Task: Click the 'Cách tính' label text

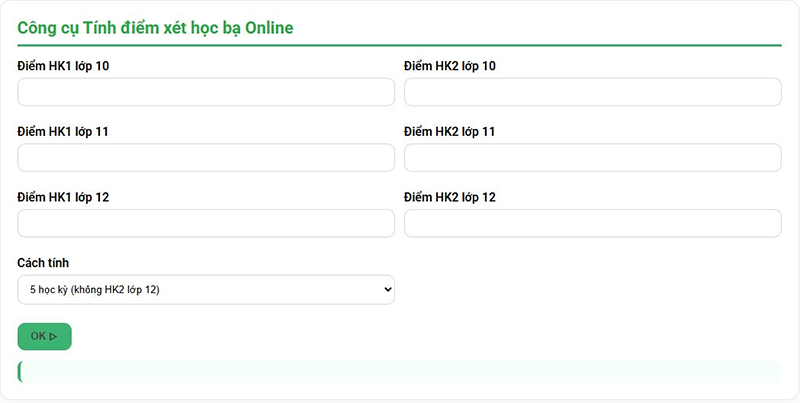Action: pyautogui.click(x=43, y=263)
